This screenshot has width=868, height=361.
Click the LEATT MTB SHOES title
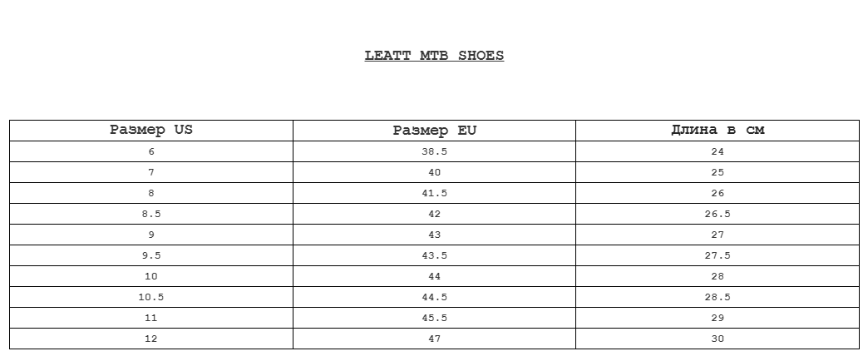tap(434, 56)
